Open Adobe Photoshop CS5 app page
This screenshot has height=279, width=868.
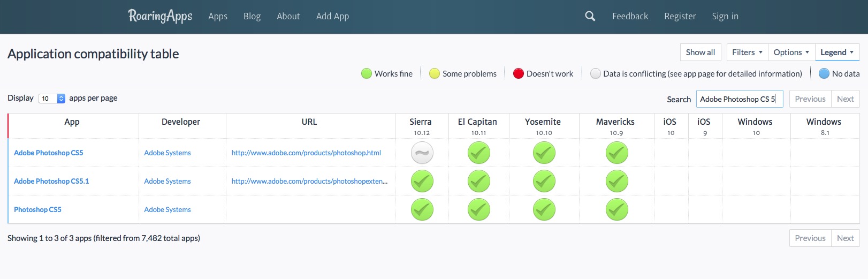49,153
